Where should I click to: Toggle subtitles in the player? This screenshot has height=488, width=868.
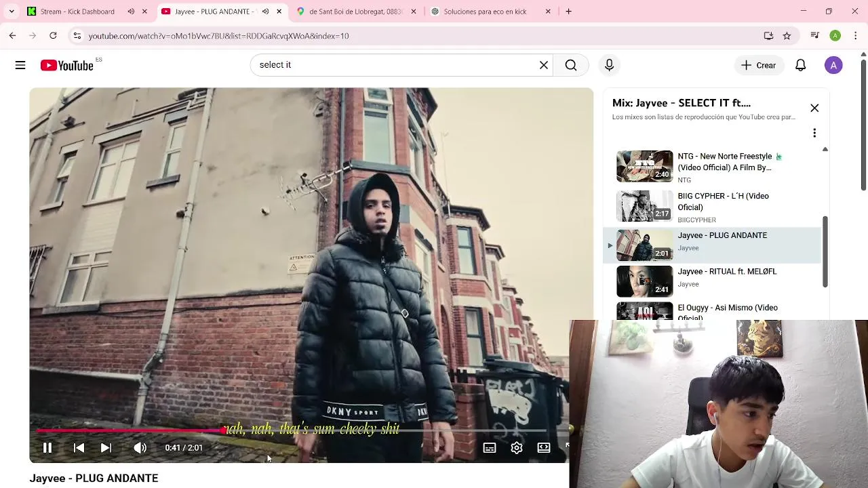click(490, 448)
